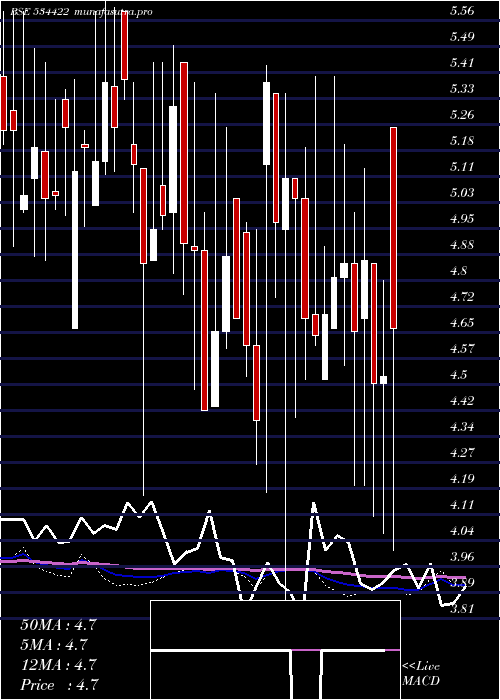Select the 4.34 price axis label
This screenshot has height=700, width=500.
462,427
